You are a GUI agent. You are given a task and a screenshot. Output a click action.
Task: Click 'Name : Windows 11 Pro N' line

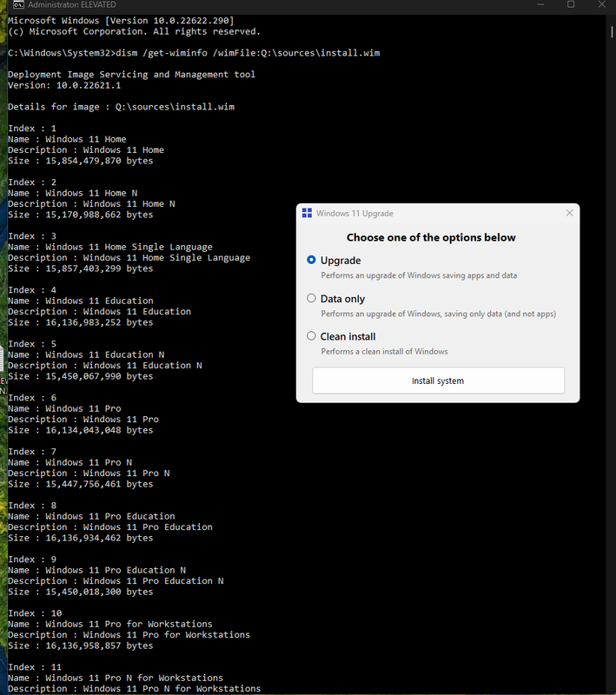pyautogui.click(x=70, y=462)
